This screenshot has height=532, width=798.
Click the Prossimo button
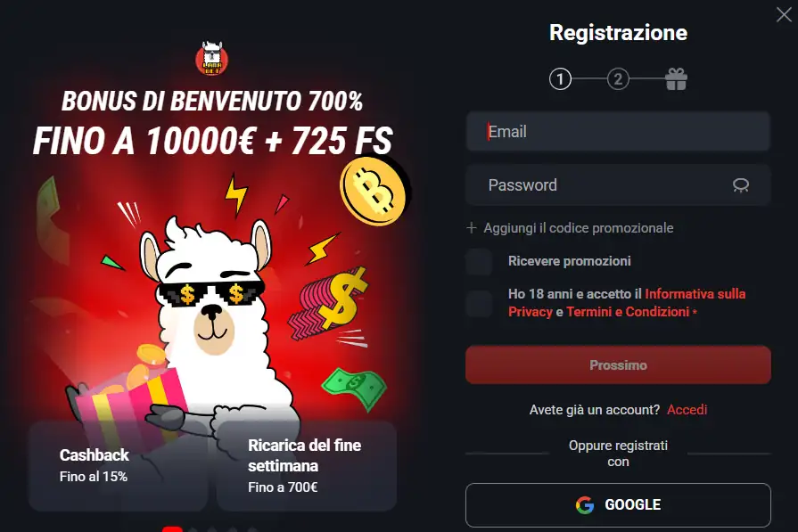coord(618,365)
